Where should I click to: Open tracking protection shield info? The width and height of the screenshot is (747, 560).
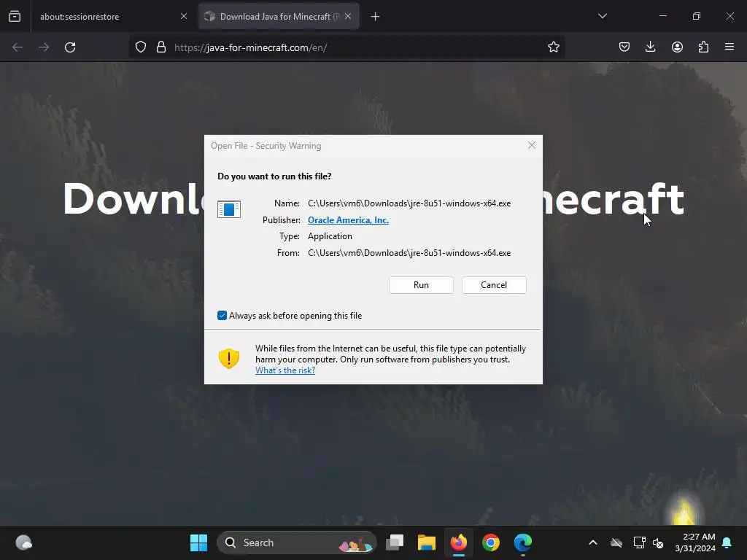point(141,47)
